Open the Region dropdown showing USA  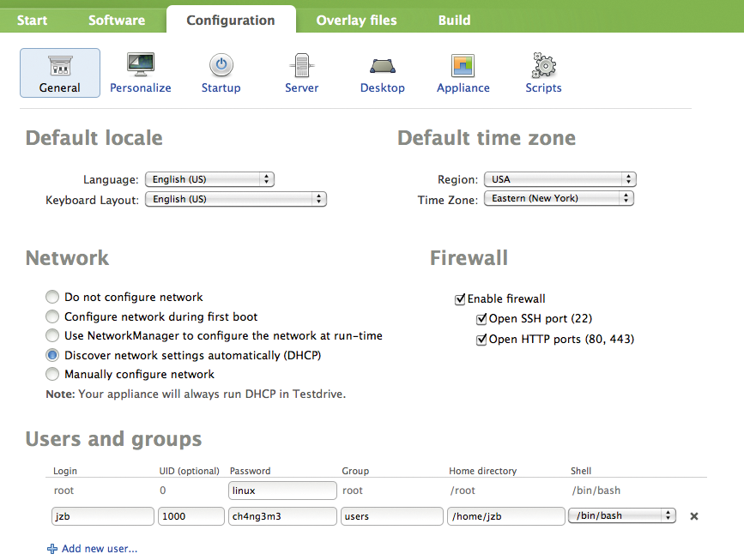click(x=560, y=179)
